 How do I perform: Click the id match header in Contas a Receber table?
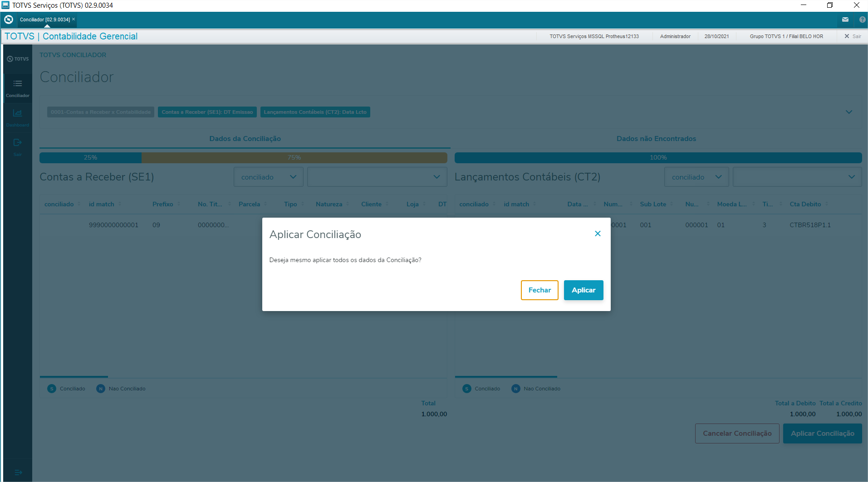102,204
